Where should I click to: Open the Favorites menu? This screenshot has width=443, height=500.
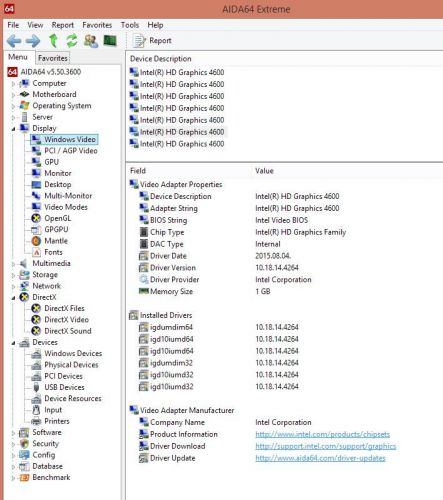[x=97, y=25]
